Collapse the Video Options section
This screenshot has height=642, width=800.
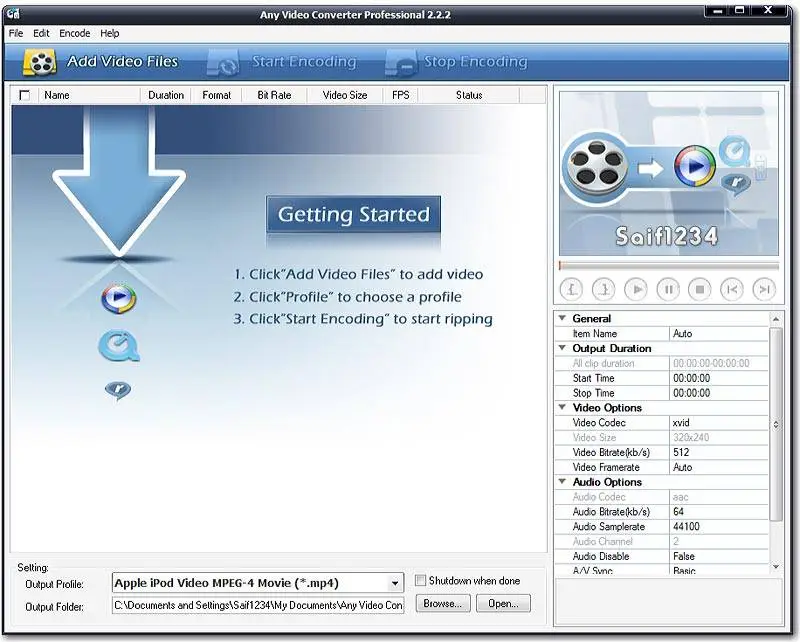pyautogui.click(x=562, y=407)
